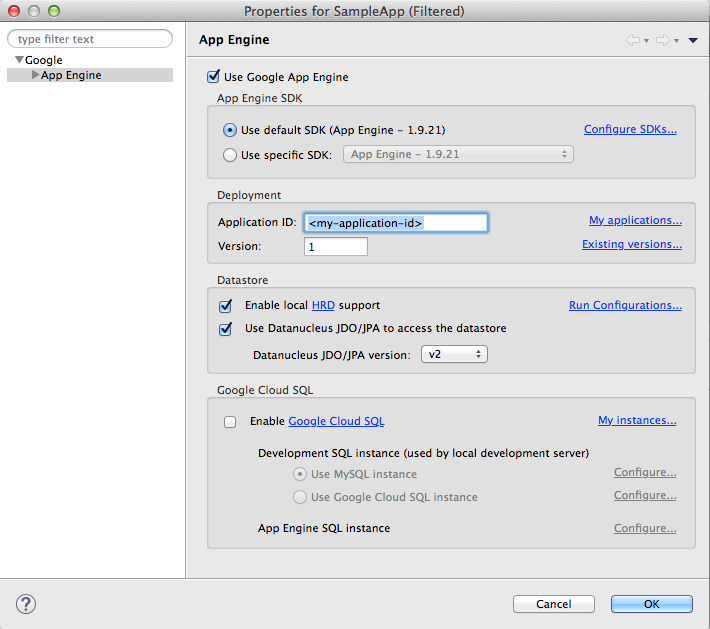The image size is (710, 629).
Task: Expand the App Engine tree node
Action: (x=35, y=75)
